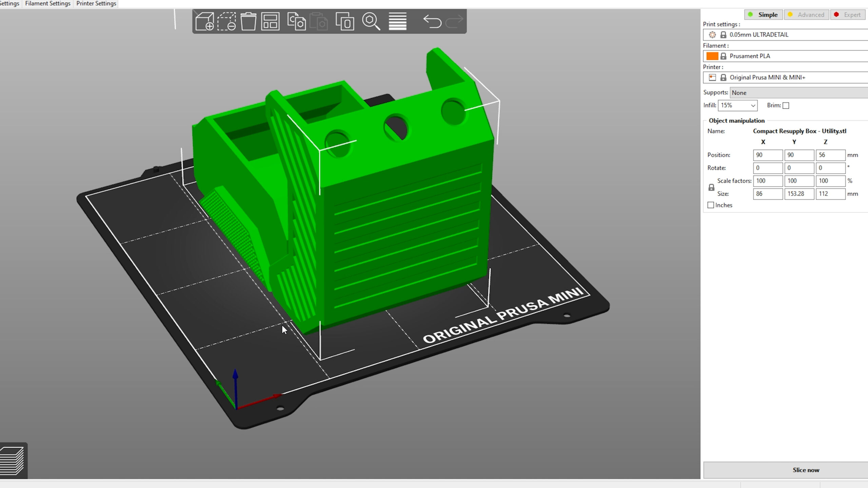The width and height of the screenshot is (868, 488).
Task: Open the Filament Settings tab
Action: [x=47, y=3]
